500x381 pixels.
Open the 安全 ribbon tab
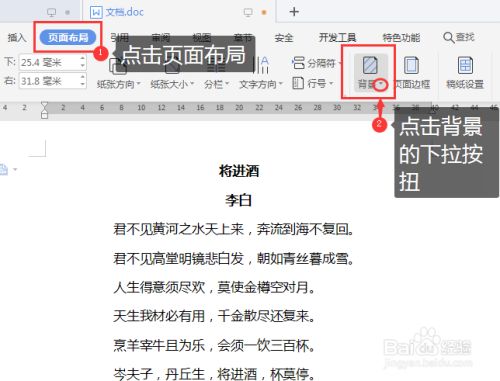tap(284, 38)
